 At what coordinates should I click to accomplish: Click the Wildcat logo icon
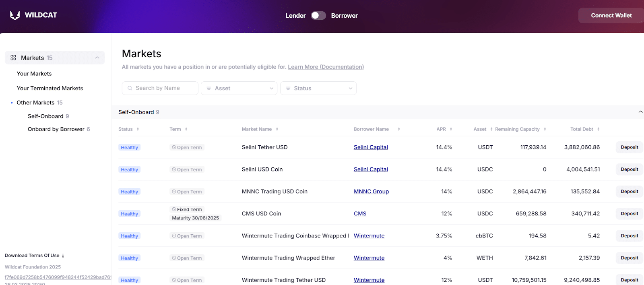[x=15, y=15]
